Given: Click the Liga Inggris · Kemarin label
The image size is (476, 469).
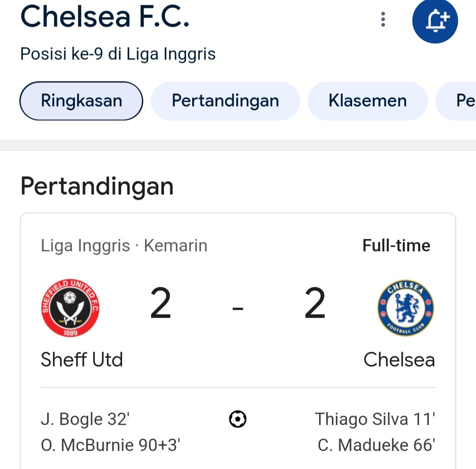Looking at the screenshot, I should [124, 246].
